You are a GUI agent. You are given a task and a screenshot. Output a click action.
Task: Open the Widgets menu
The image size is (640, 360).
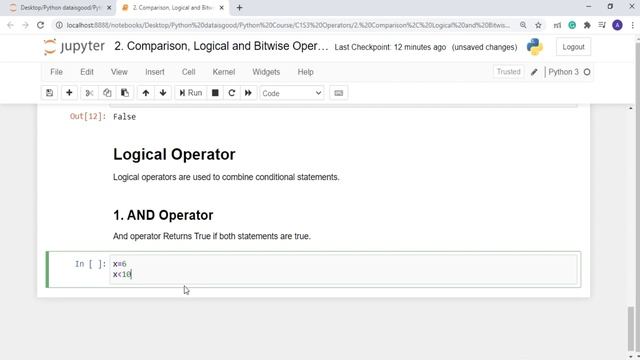pos(266,72)
